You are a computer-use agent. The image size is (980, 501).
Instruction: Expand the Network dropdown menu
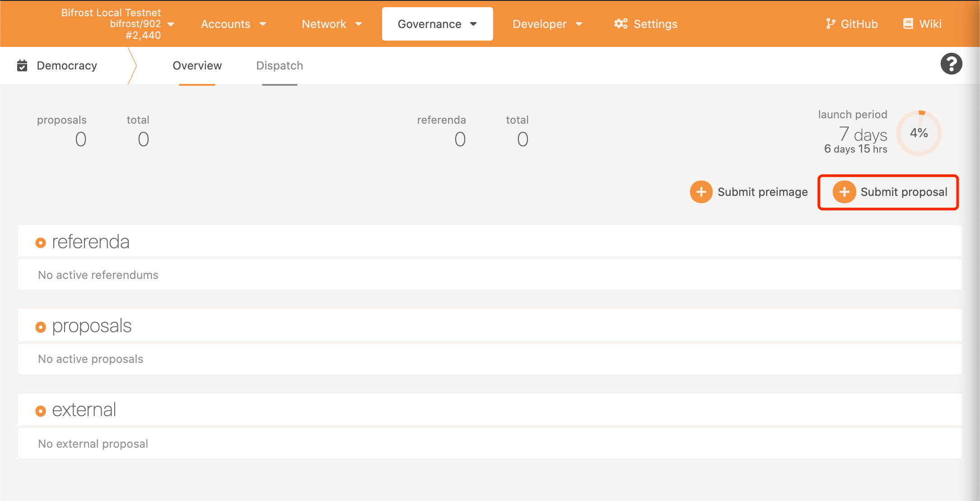[x=331, y=24]
